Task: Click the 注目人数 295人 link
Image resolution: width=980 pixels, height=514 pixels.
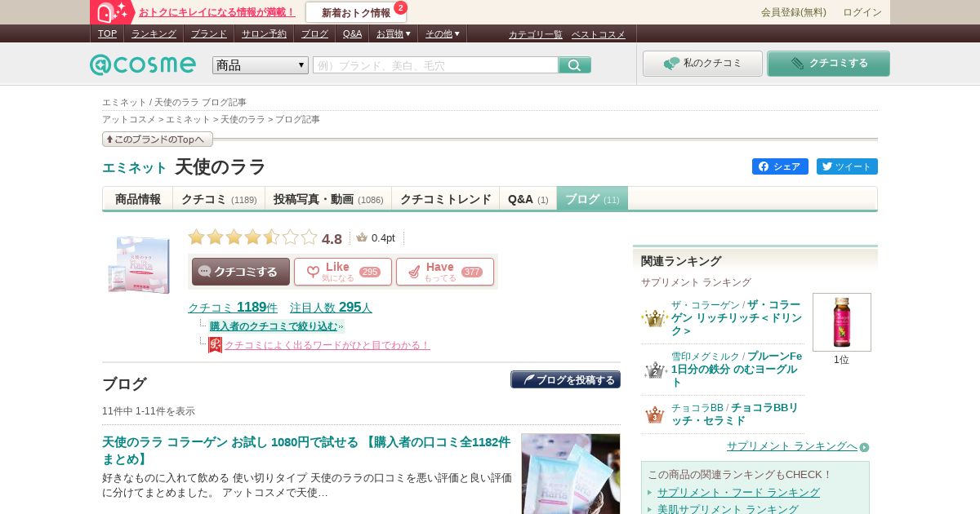Action: coord(331,308)
